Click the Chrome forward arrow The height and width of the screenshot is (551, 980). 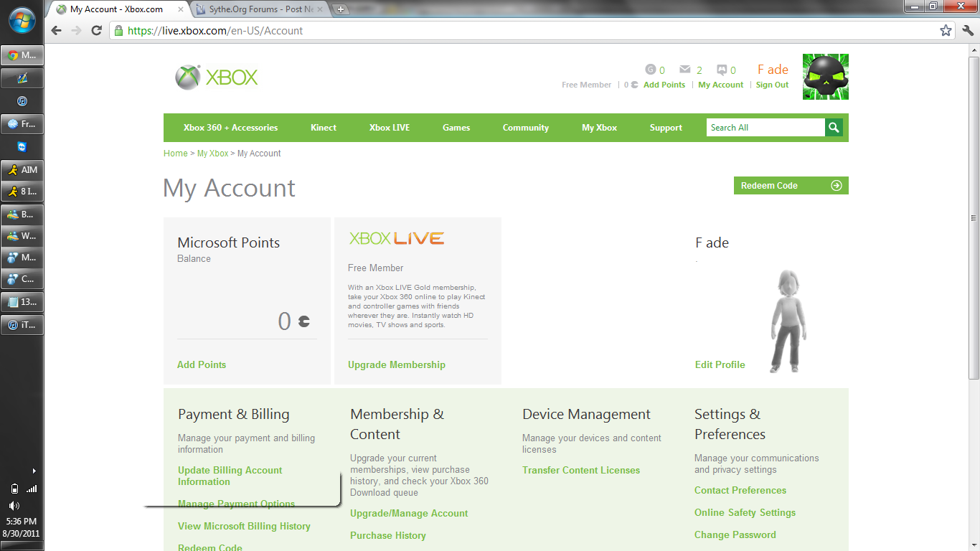(x=77, y=31)
